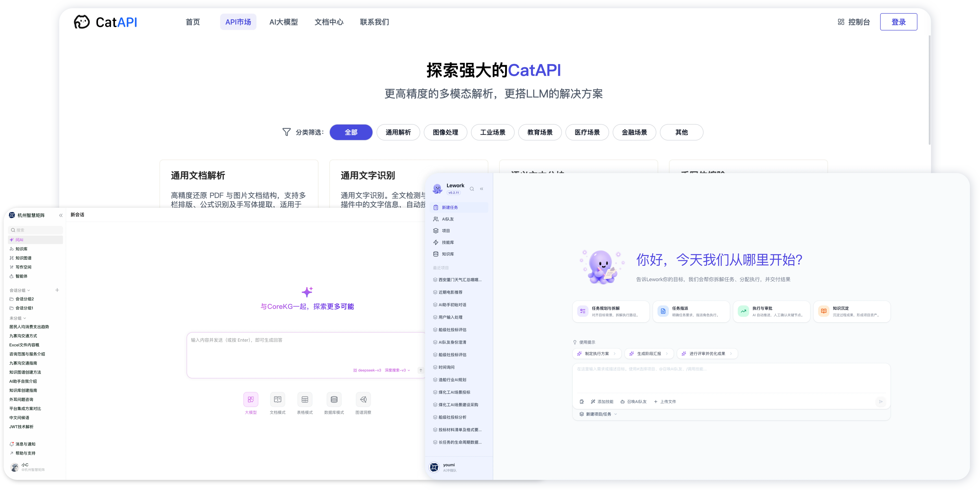
Task: Select the 金融场景 category filter chip
Action: [x=634, y=132]
